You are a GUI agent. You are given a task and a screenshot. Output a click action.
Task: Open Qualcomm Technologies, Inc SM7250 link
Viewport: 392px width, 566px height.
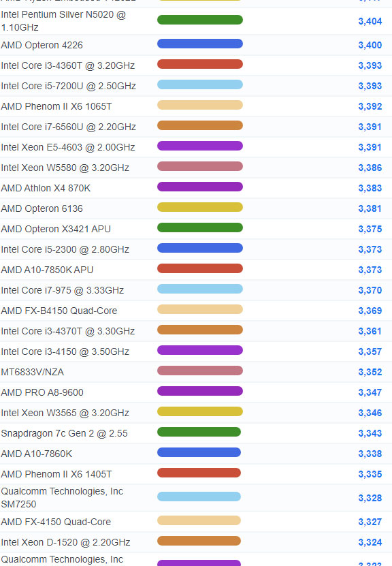[62, 498]
